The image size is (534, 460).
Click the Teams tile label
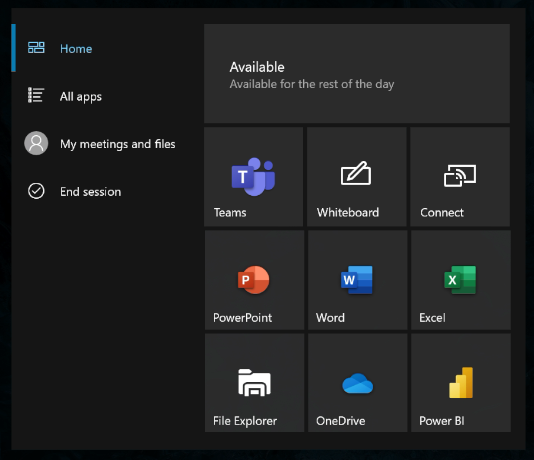tap(230, 213)
